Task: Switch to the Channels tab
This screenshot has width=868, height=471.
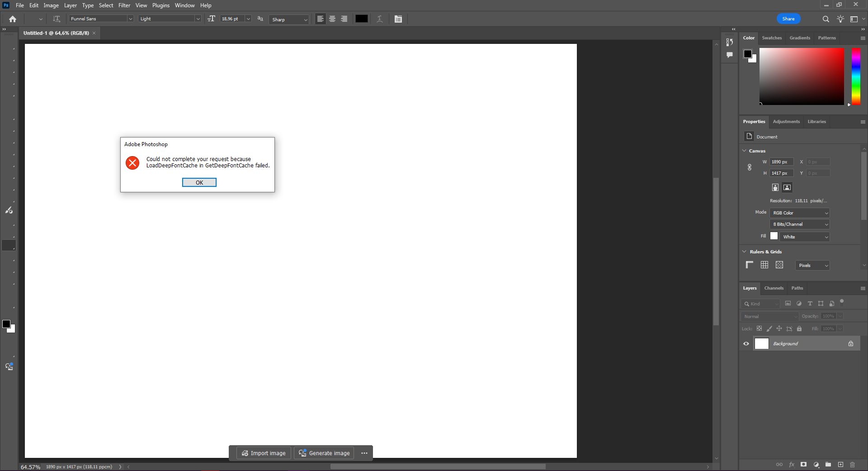Action: click(774, 288)
